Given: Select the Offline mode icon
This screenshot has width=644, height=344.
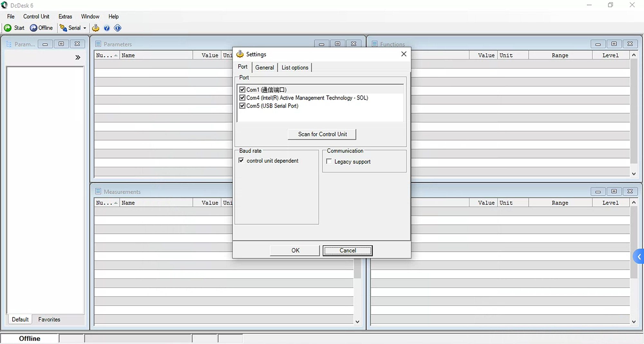Looking at the screenshot, I should tap(34, 28).
